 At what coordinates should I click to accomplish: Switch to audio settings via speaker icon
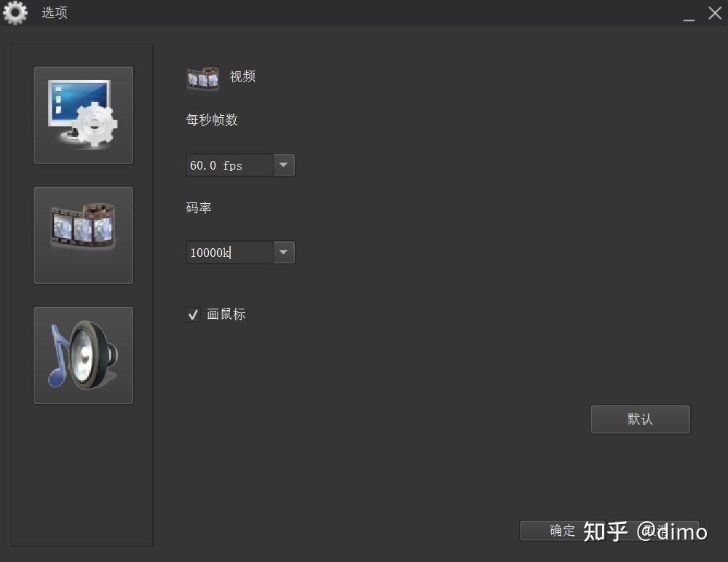point(83,355)
